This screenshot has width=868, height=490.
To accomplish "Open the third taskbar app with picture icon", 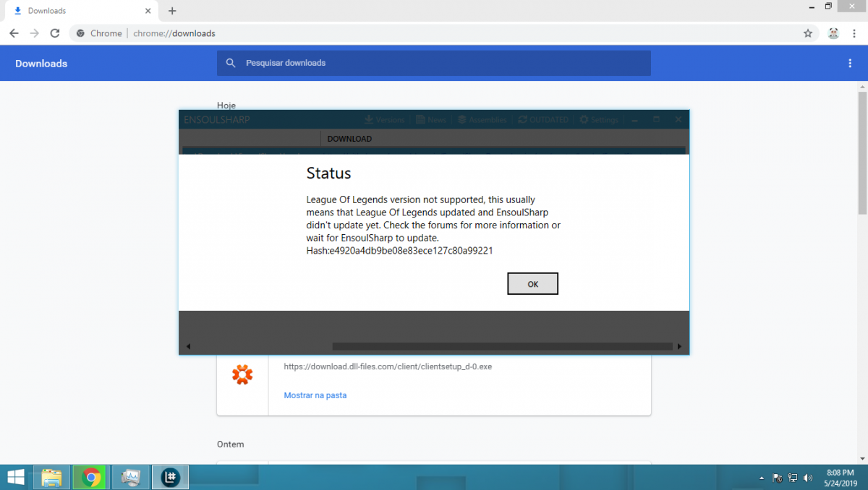I will [131, 477].
